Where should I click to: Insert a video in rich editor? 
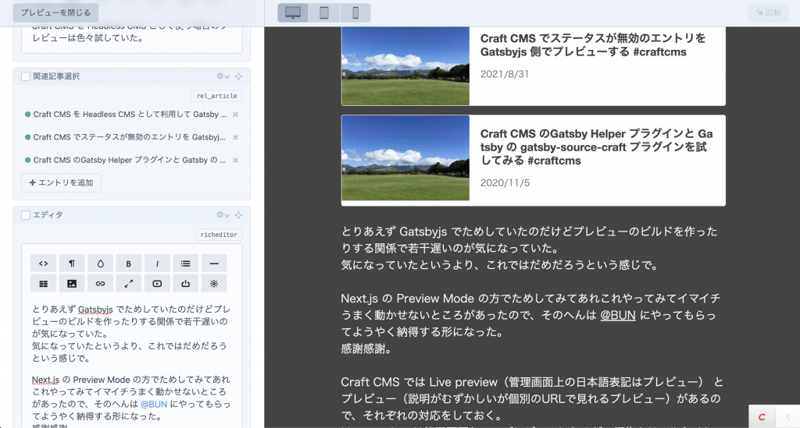point(157,284)
